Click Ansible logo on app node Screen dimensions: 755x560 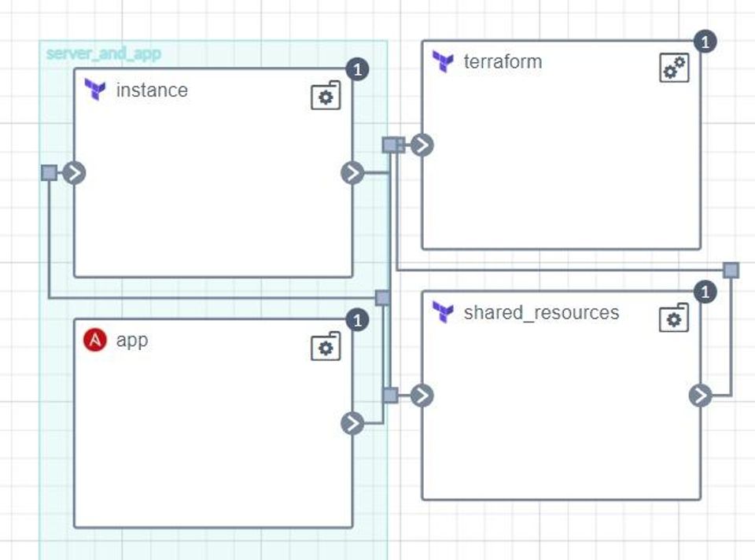(95, 340)
